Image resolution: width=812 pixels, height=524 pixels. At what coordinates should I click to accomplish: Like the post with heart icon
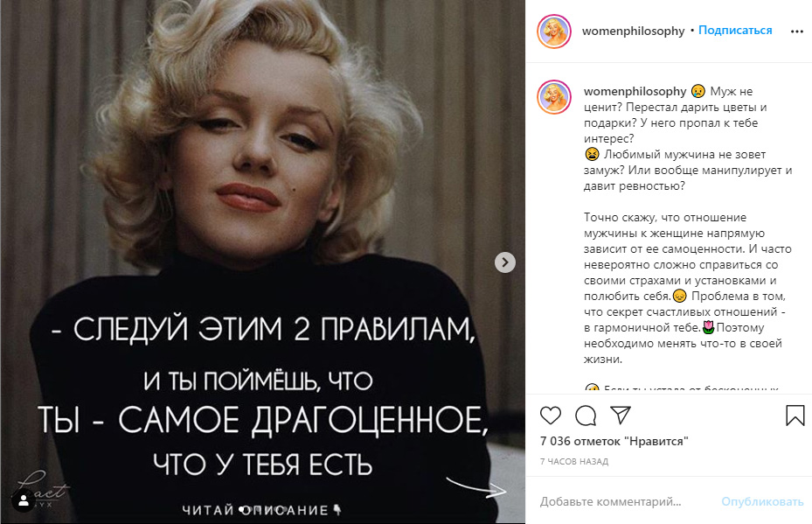tap(551, 416)
